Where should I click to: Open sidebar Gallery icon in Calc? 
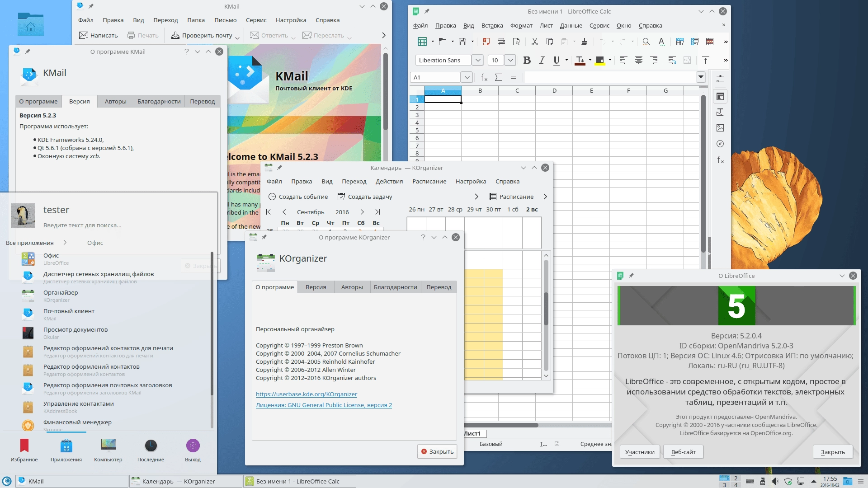(x=720, y=128)
